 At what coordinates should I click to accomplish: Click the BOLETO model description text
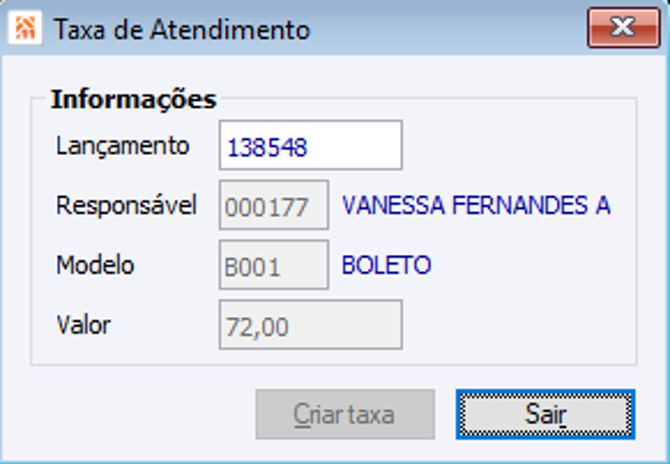pyautogui.click(x=386, y=266)
